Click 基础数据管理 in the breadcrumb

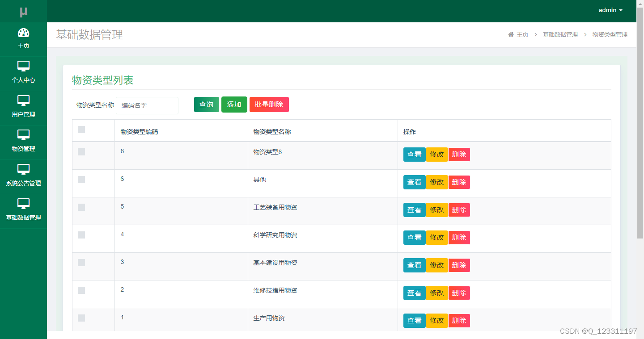tap(560, 34)
